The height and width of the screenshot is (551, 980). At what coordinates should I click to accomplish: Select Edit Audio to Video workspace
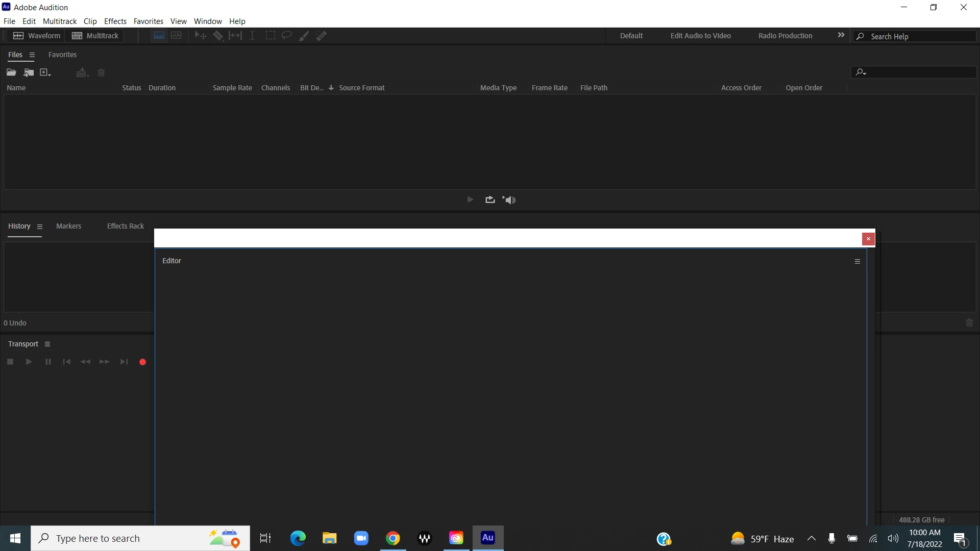click(700, 36)
